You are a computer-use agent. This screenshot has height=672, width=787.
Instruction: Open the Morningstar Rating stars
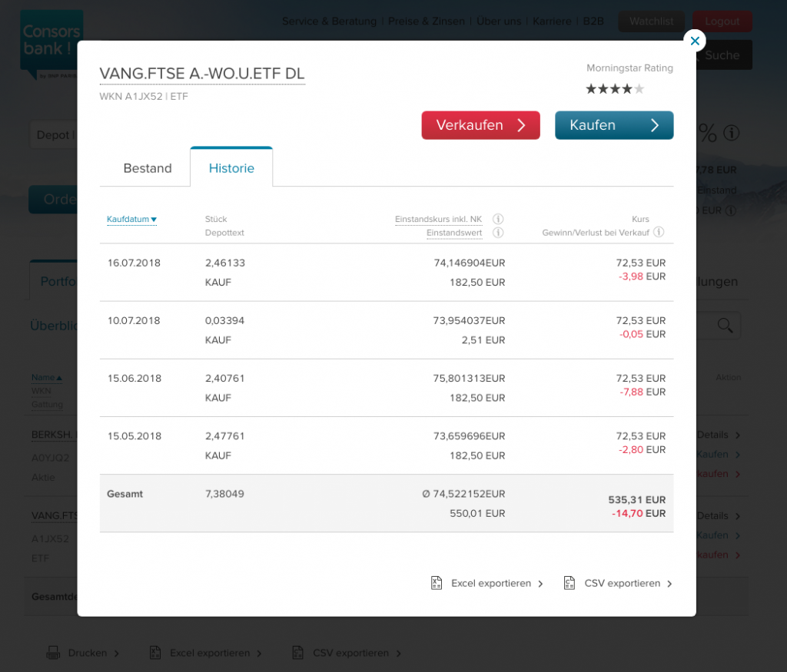pos(615,89)
